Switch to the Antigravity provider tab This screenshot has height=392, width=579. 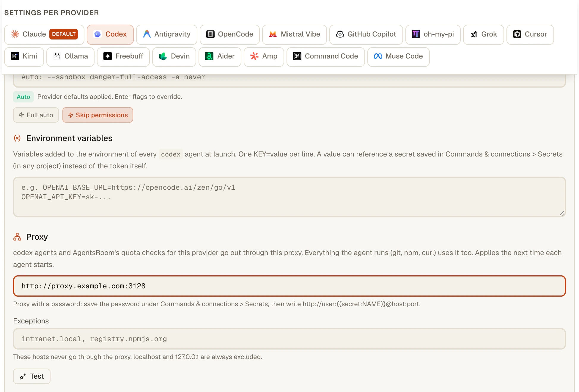point(166,34)
